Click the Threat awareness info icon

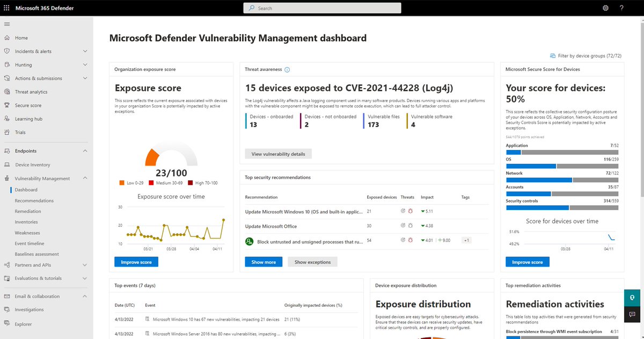287,69
